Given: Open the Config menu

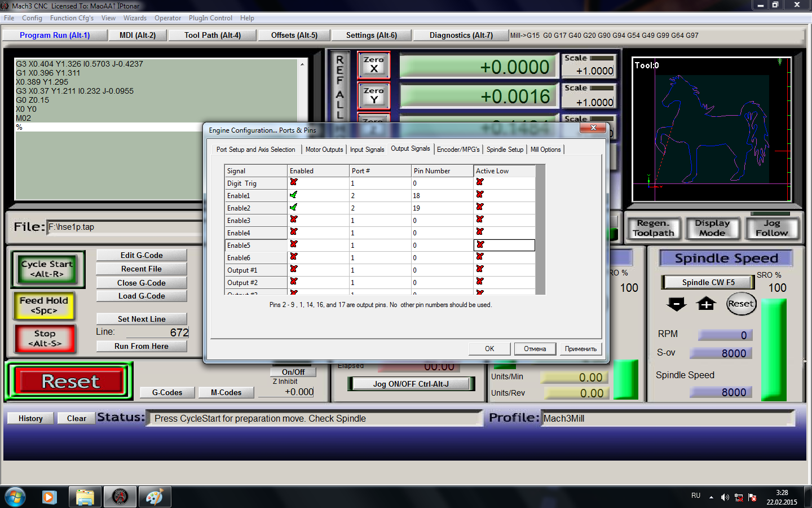Looking at the screenshot, I should [32, 18].
